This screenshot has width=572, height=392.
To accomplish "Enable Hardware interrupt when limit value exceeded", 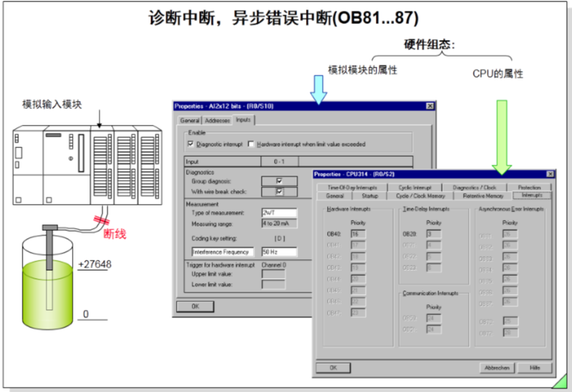I will [251, 144].
